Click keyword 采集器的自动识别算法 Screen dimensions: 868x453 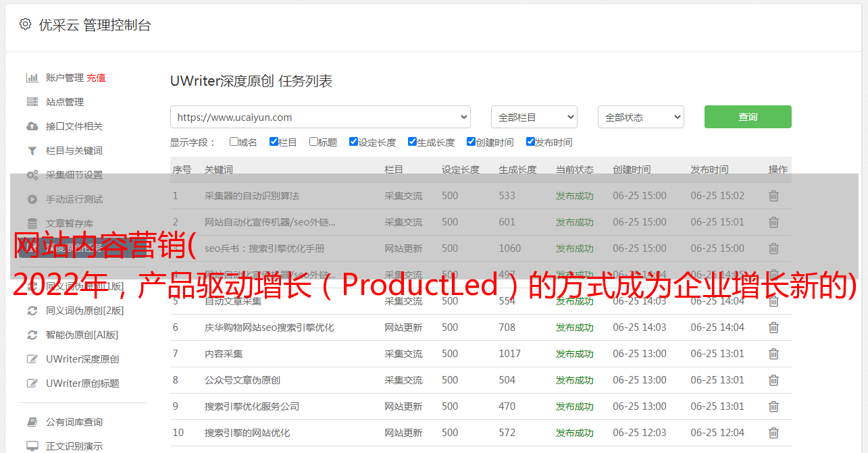pos(252,196)
